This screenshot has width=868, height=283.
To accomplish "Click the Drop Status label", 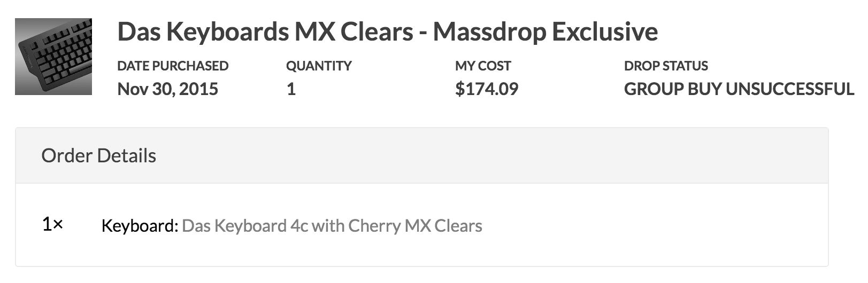I will (x=666, y=66).
